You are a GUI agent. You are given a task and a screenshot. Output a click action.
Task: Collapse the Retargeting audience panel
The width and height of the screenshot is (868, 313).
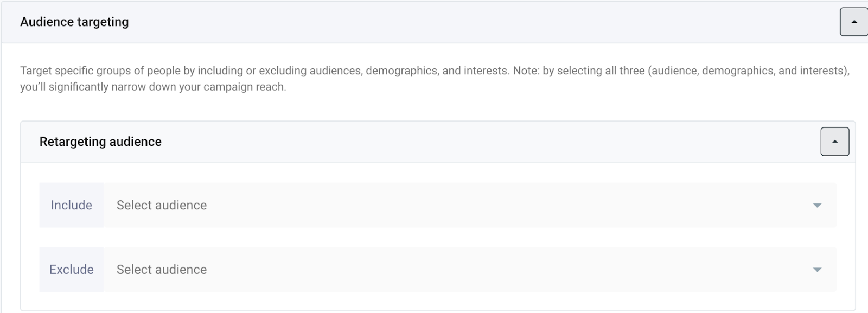834,142
